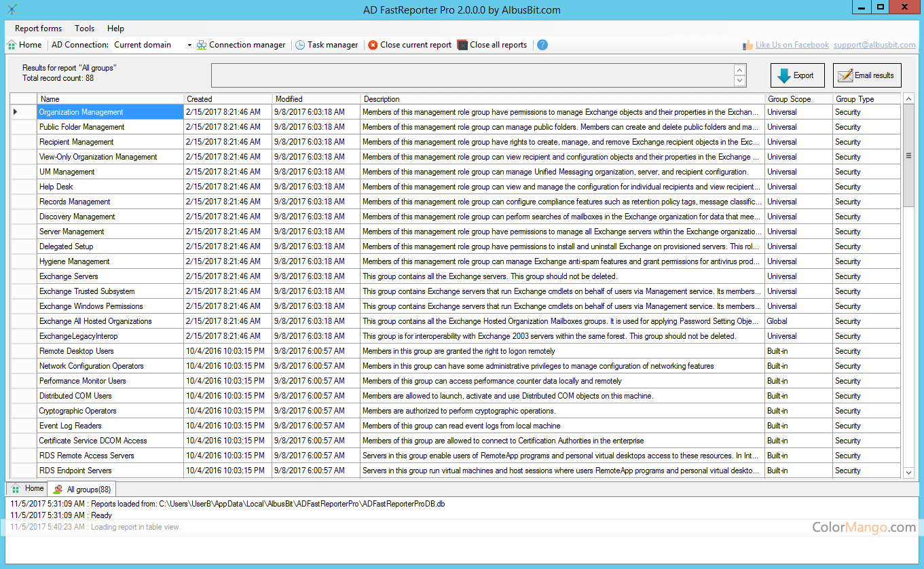The height and width of the screenshot is (569, 924).
Task: Click the AD FastReporter app icon in title bar
Action: [12, 9]
